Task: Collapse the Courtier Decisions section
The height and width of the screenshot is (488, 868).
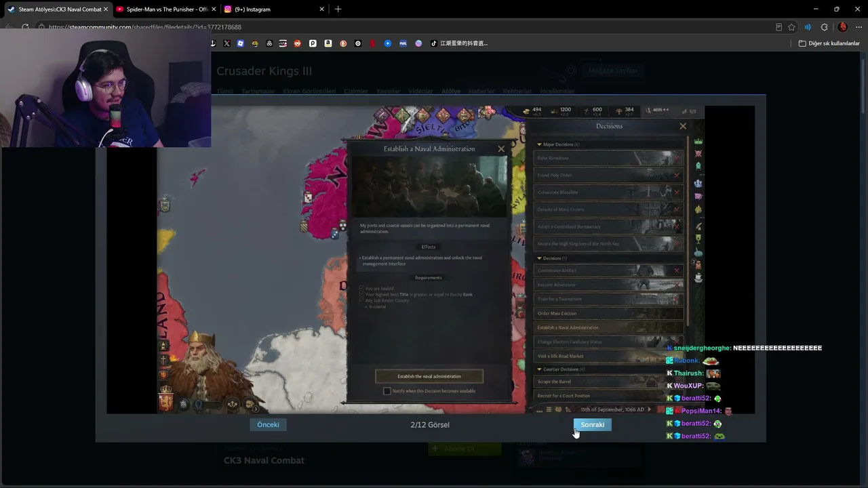Action: click(x=540, y=369)
